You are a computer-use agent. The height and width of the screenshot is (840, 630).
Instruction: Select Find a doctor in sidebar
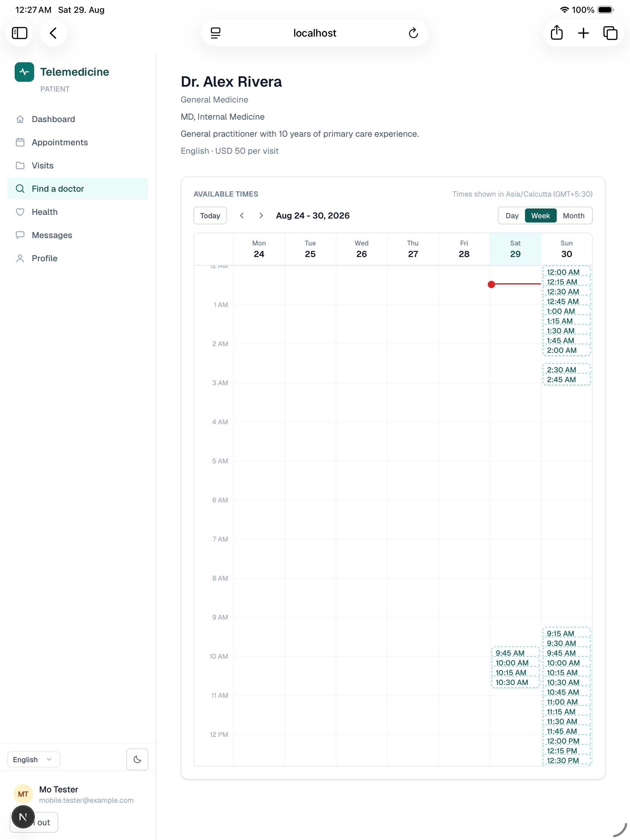pos(78,189)
